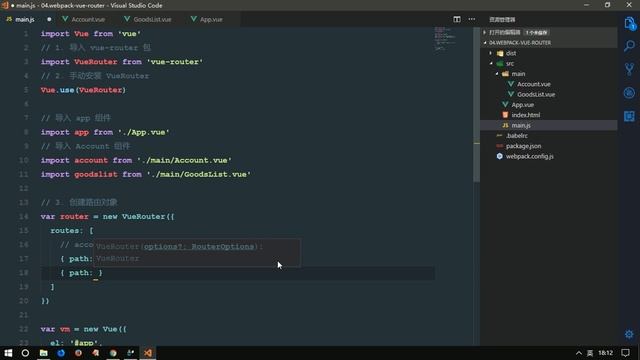Open the Explorer view in activity bar
This screenshot has width=640, height=360.
pyautogui.click(x=629, y=24)
